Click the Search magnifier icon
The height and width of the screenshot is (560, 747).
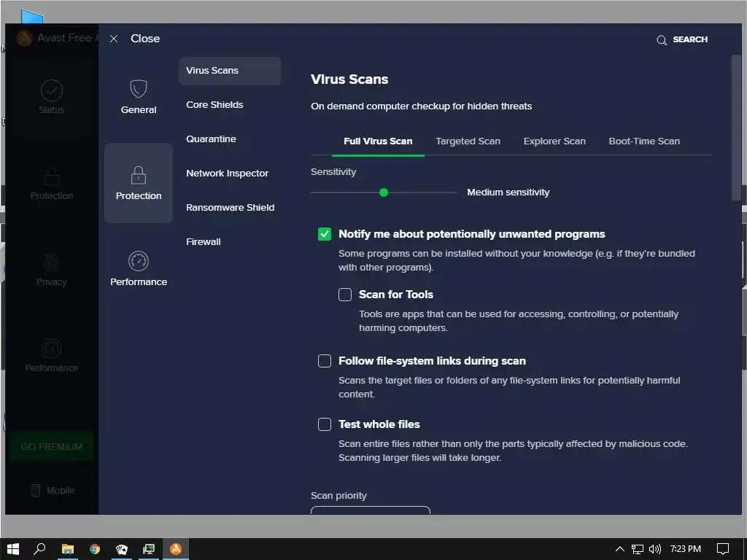coord(661,40)
